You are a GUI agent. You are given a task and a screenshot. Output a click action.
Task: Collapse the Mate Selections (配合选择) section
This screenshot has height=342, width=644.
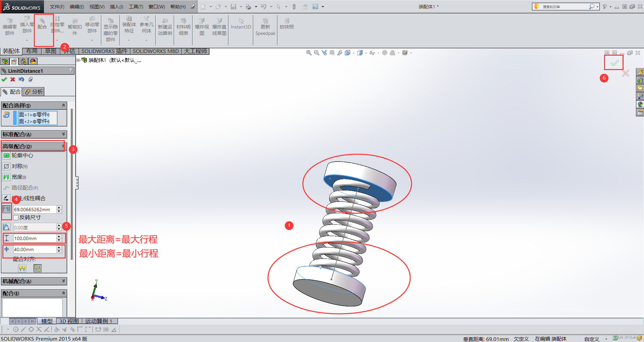pos(63,105)
